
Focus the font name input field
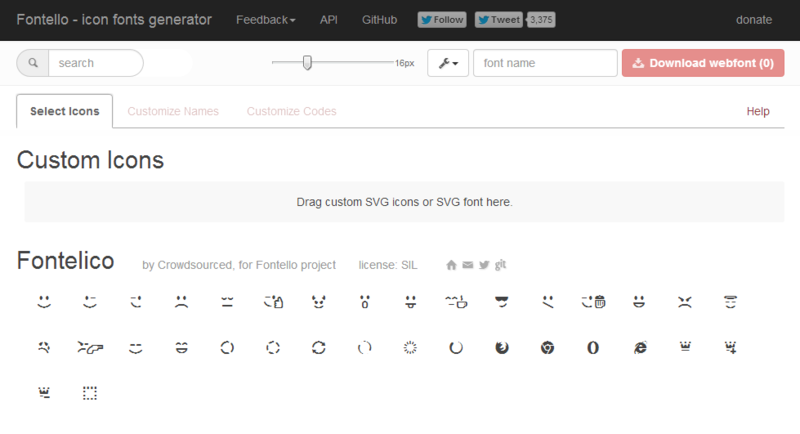[545, 63]
